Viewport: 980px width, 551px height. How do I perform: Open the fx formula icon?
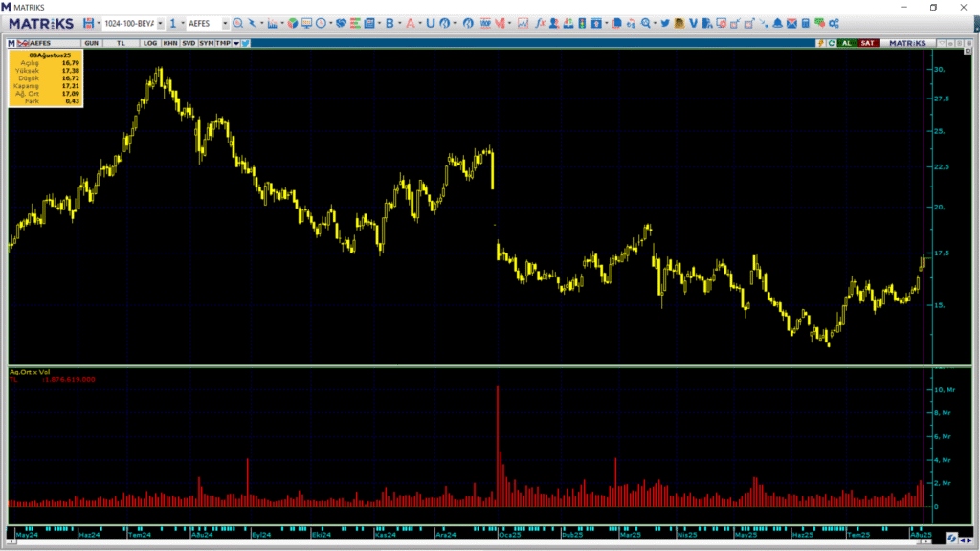click(x=542, y=23)
